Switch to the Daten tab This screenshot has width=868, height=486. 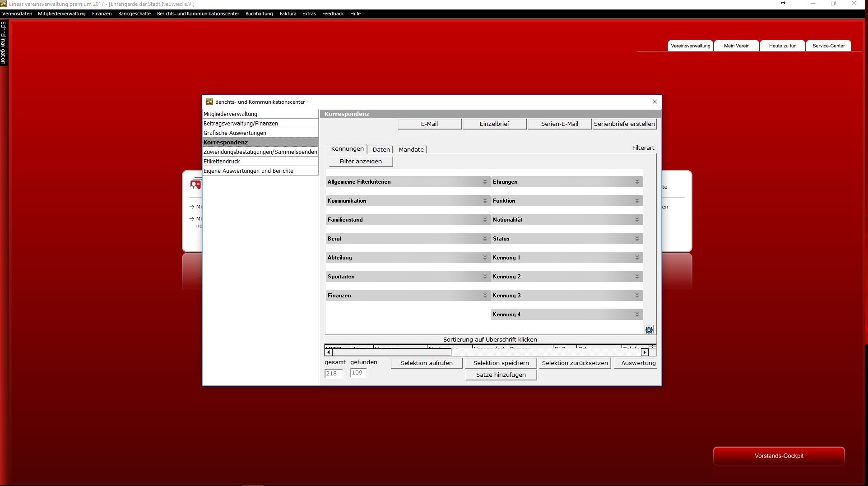[381, 149]
